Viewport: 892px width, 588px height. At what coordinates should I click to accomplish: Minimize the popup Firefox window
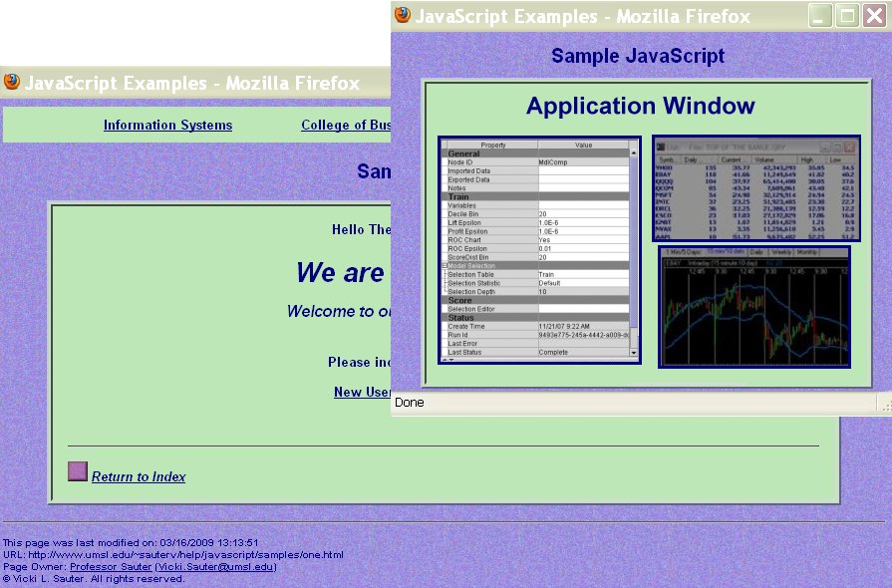820,15
